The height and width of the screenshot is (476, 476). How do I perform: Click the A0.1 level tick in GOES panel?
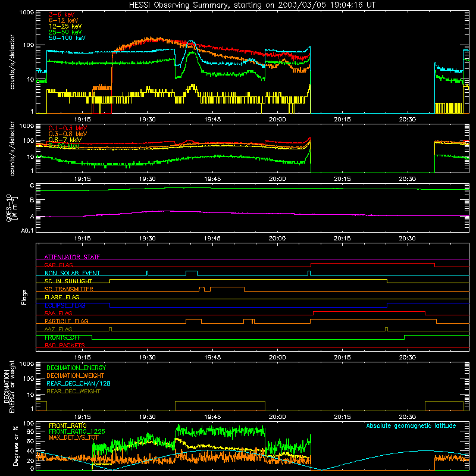(x=27, y=230)
